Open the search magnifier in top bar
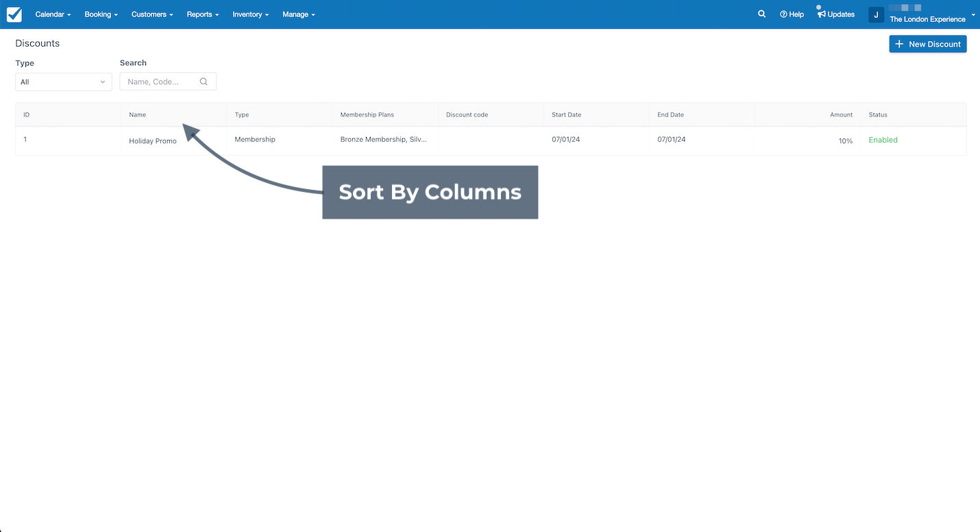 (761, 14)
